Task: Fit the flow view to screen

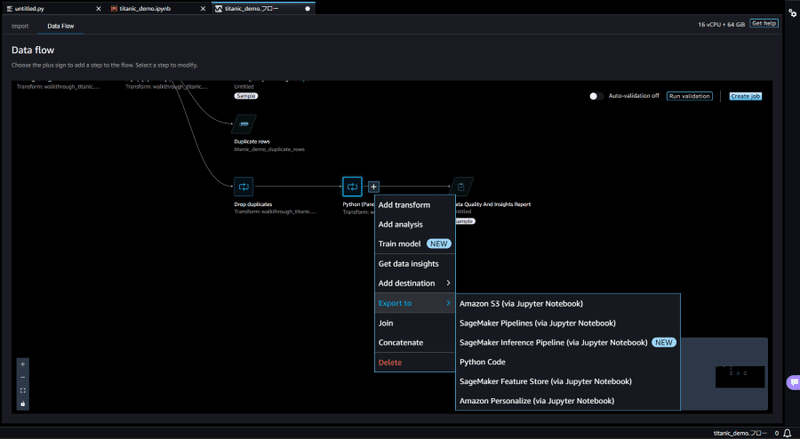Action: (22, 391)
